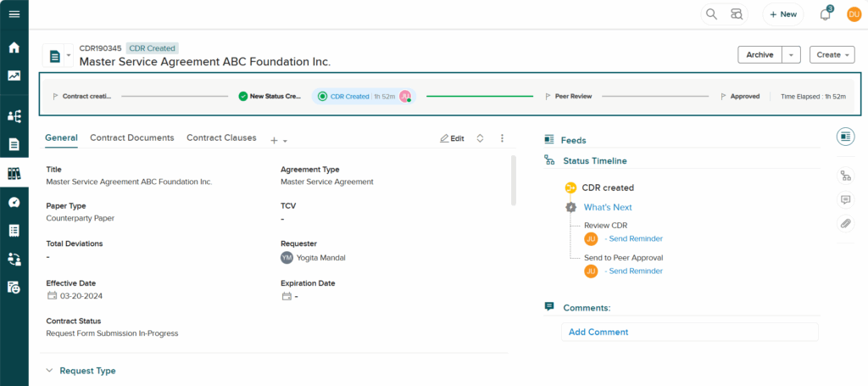This screenshot has width=868, height=386.
Task: Open the three-dot more options menu
Action: [502, 138]
